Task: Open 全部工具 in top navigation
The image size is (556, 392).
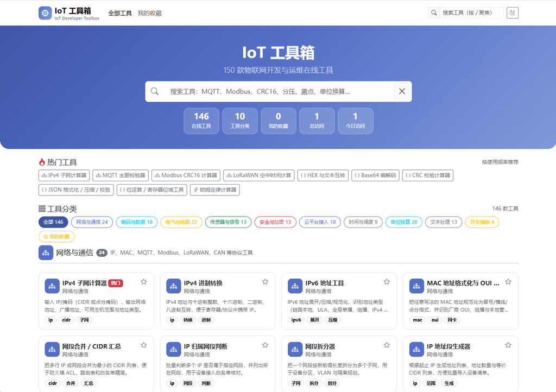Action: click(x=120, y=13)
